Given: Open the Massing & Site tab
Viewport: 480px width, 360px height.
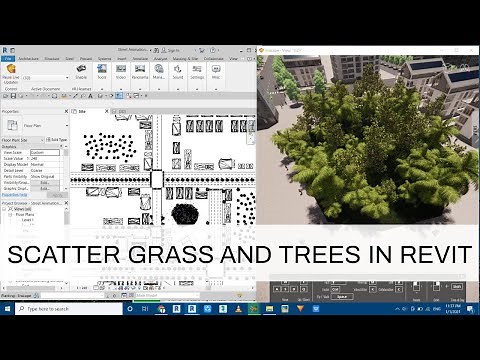Looking at the screenshot, I should [x=185, y=59].
